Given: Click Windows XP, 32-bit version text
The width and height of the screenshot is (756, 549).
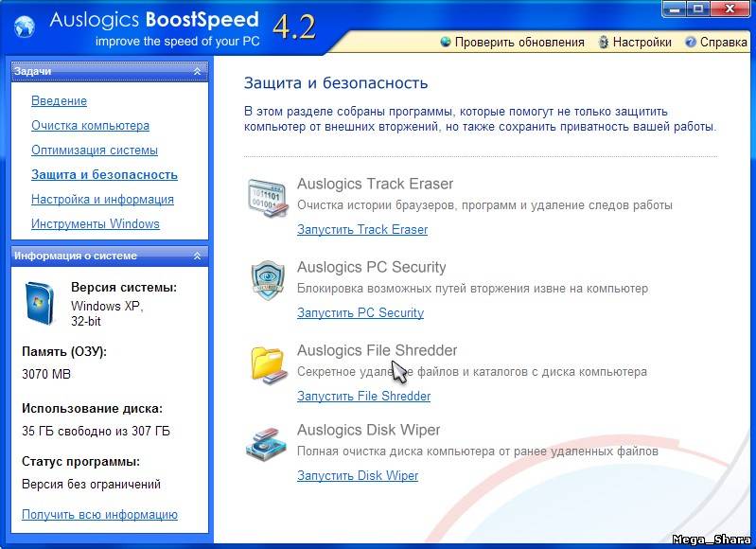Looking at the screenshot, I should pos(107,313).
